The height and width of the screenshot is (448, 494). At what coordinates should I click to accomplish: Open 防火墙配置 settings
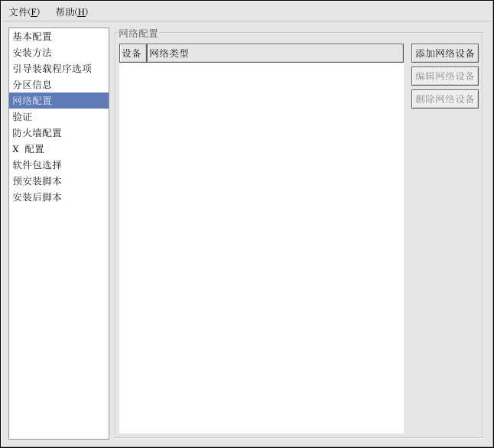click(x=37, y=133)
